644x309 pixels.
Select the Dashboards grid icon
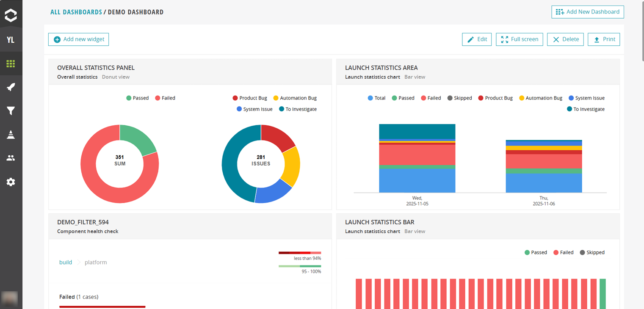[11, 63]
